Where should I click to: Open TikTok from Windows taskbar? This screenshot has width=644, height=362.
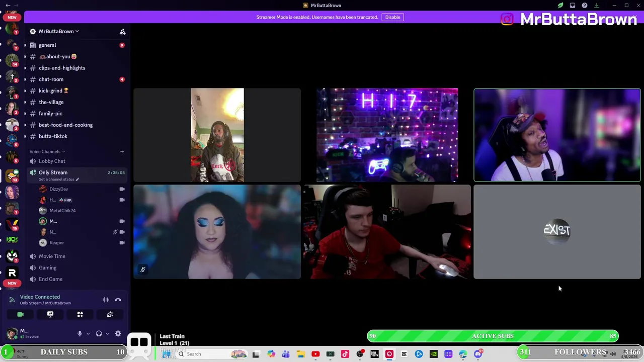345,354
